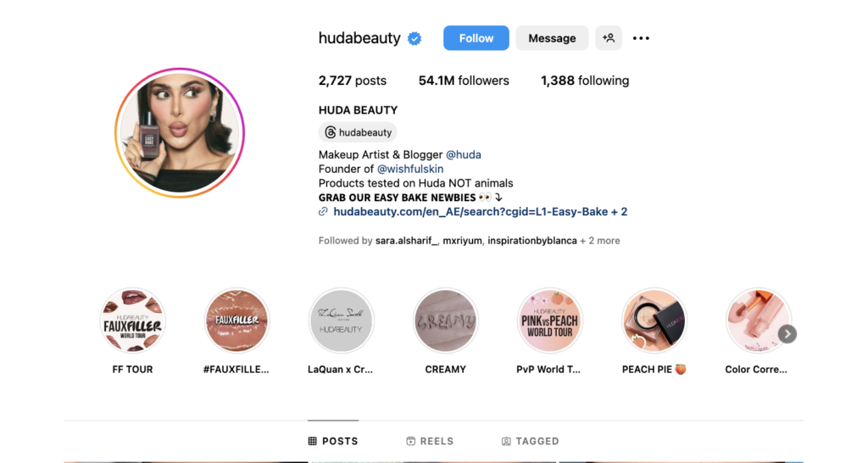View the 54.1M followers list
This screenshot has height=463, width=868.
point(464,81)
